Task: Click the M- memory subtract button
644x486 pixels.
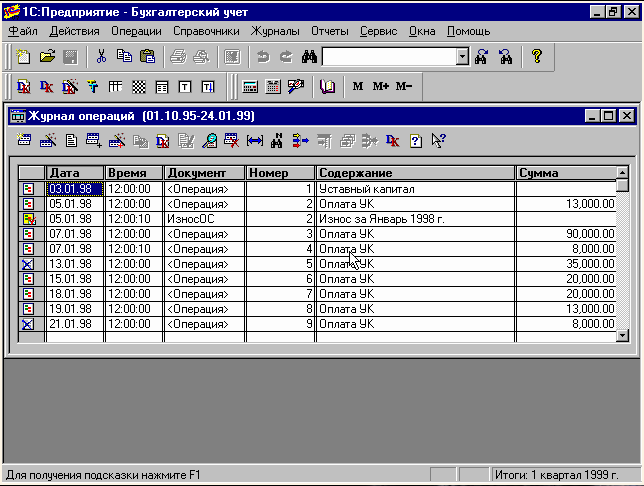Action: point(403,86)
